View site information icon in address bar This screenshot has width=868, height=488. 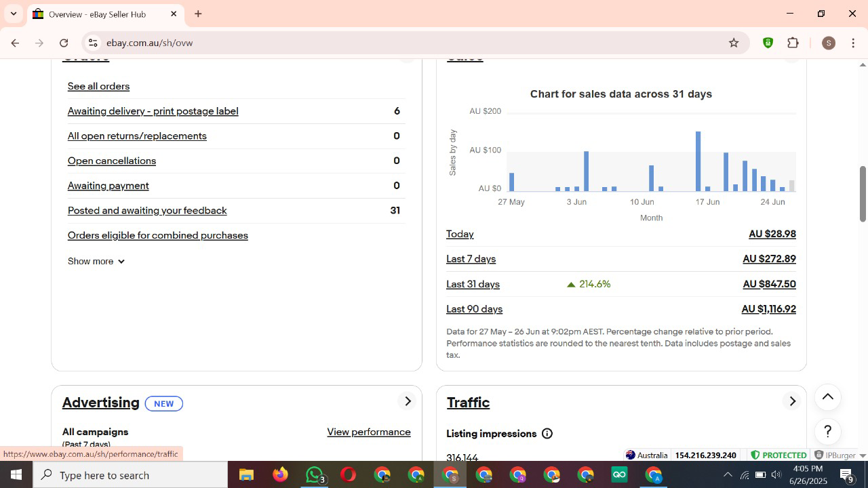tap(93, 43)
